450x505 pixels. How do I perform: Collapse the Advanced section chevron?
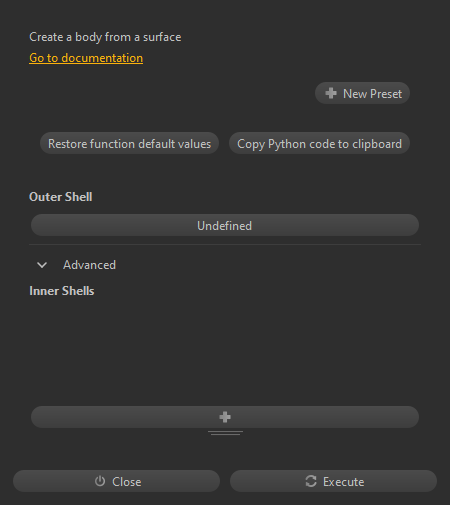click(42, 265)
